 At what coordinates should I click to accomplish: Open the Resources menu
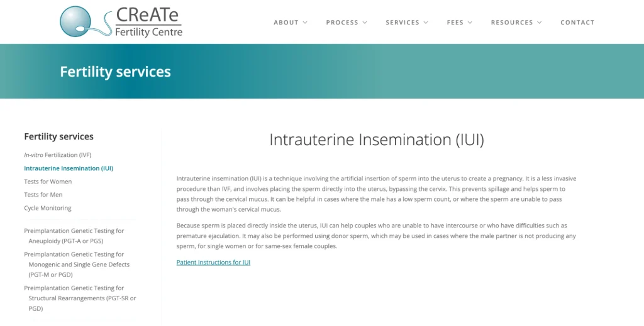(512, 23)
